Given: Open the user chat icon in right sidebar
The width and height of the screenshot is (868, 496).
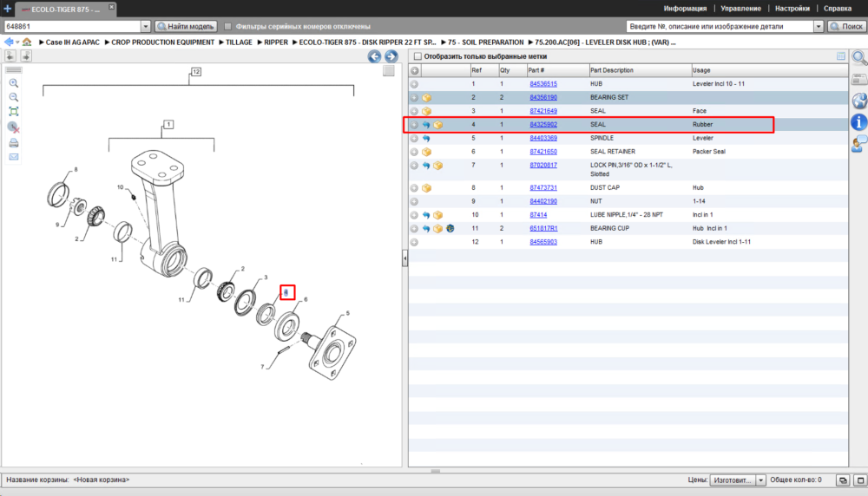Looking at the screenshot, I should pyautogui.click(x=859, y=144).
